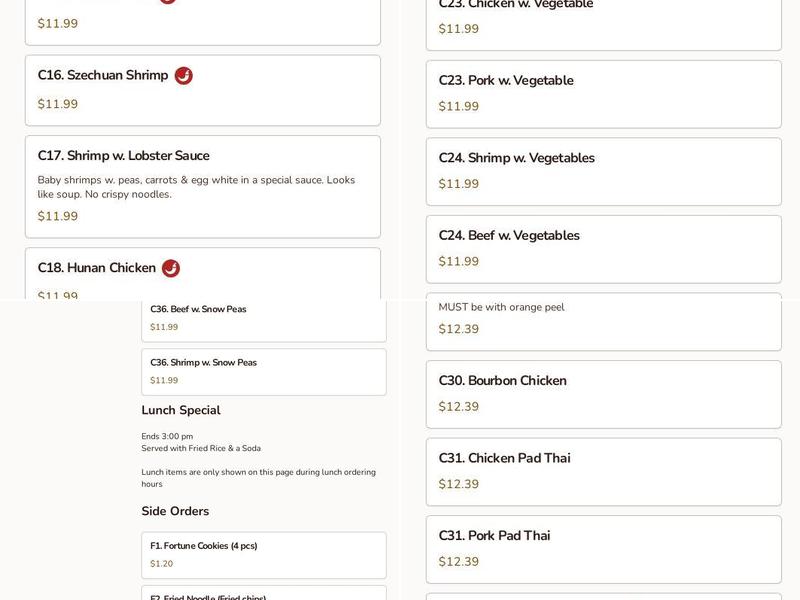The width and height of the screenshot is (800, 600).
Task: Click the spicy pepper icon beside Szechuan Shrimp
Action: (x=183, y=76)
